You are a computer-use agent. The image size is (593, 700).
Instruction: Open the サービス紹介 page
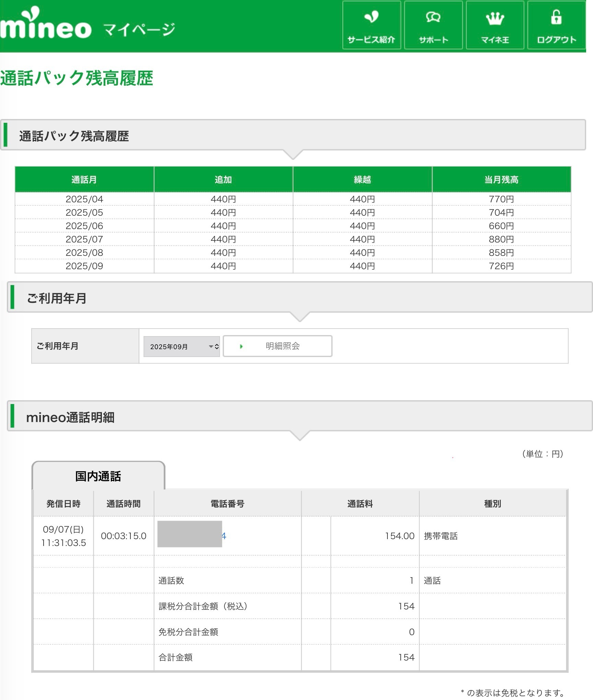pos(371,25)
